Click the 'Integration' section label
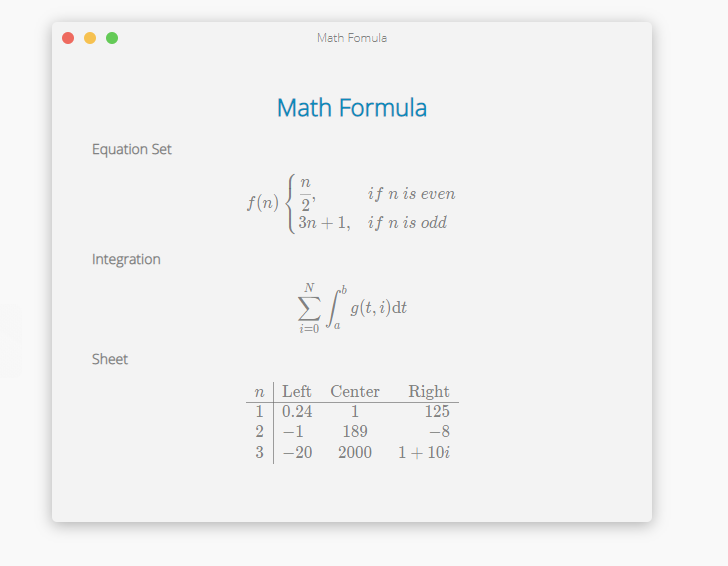The image size is (728, 566). pyautogui.click(x=126, y=259)
